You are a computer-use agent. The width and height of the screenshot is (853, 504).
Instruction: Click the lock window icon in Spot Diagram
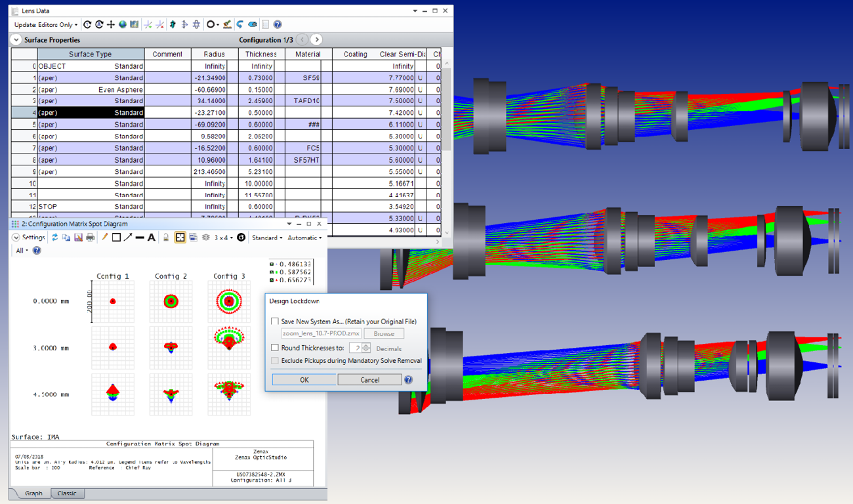pos(166,238)
